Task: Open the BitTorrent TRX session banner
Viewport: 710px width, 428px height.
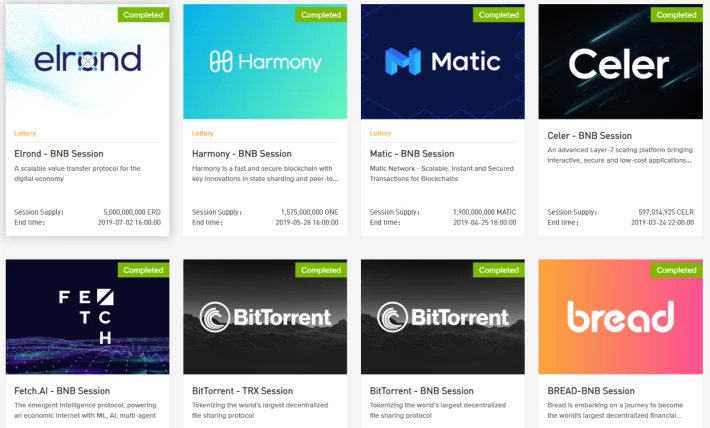Action: tap(265, 317)
